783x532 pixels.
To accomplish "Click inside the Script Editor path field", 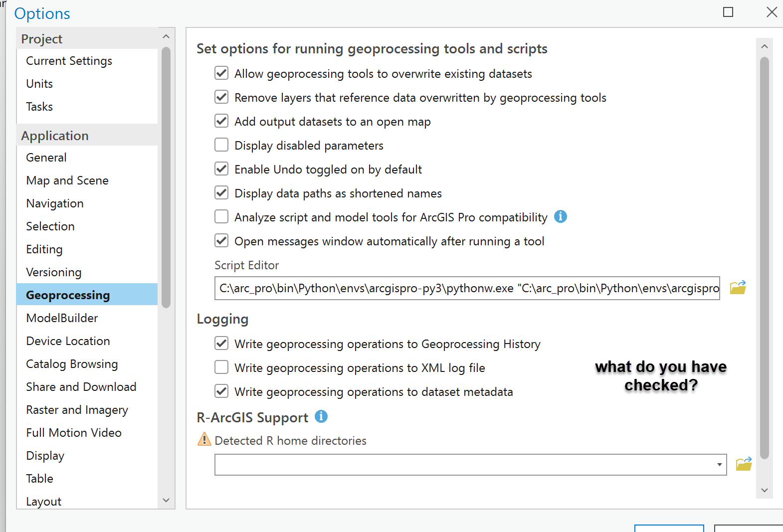I will tap(449, 288).
